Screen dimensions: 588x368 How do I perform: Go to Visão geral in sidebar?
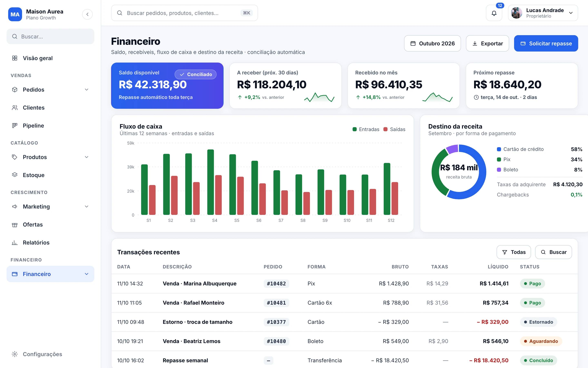[x=50, y=58]
